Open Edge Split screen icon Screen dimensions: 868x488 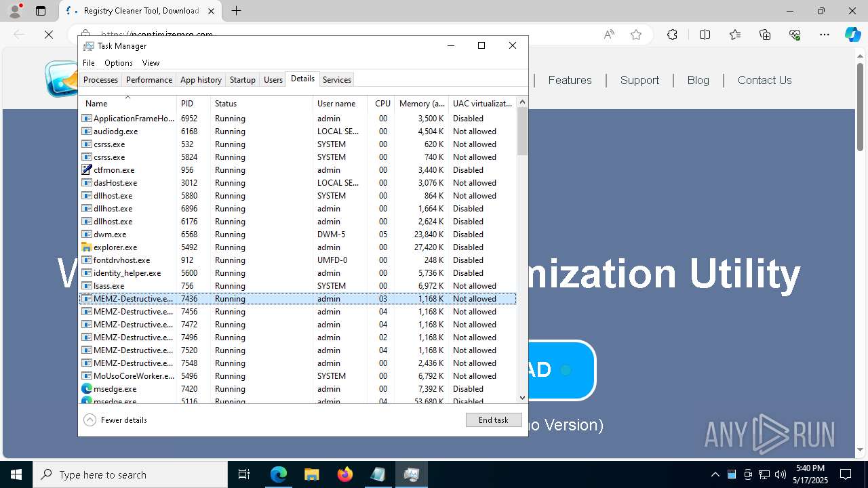coord(705,35)
